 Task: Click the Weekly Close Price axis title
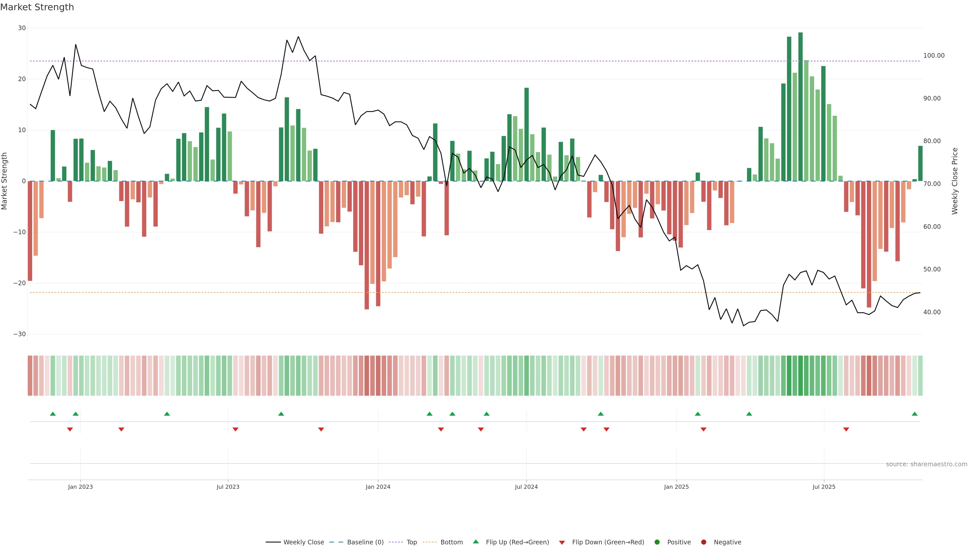(954, 181)
